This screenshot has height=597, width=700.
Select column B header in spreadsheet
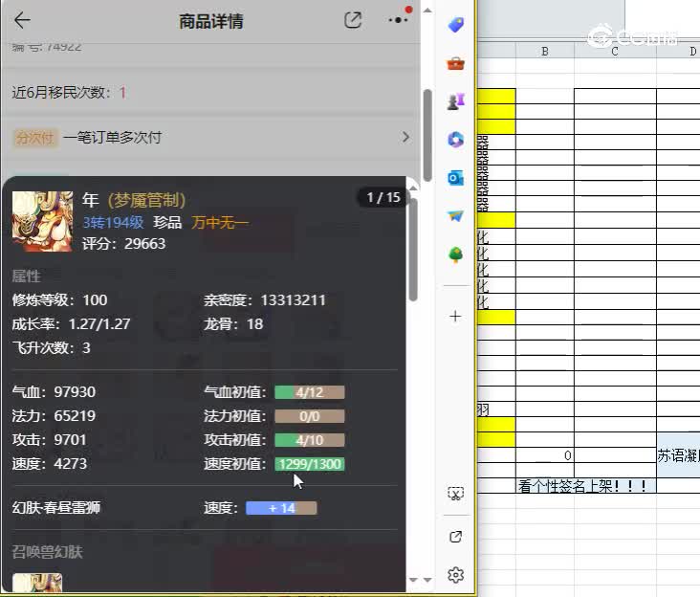[x=544, y=51]
